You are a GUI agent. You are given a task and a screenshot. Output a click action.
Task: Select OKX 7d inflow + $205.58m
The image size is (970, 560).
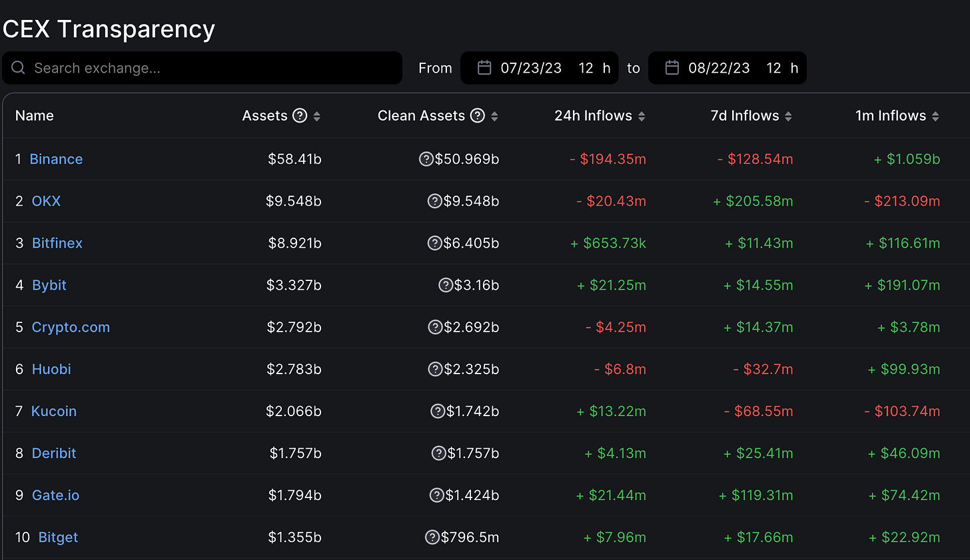coord(753,201)
